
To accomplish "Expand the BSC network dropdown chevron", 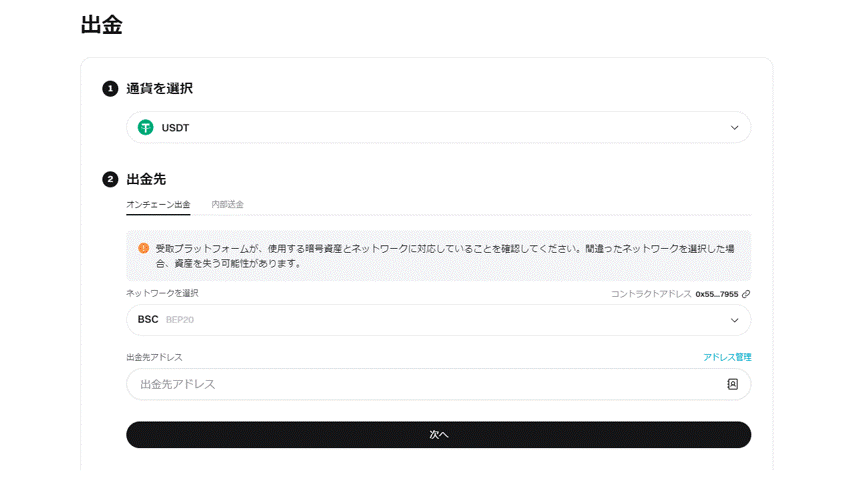I will 734,320.
